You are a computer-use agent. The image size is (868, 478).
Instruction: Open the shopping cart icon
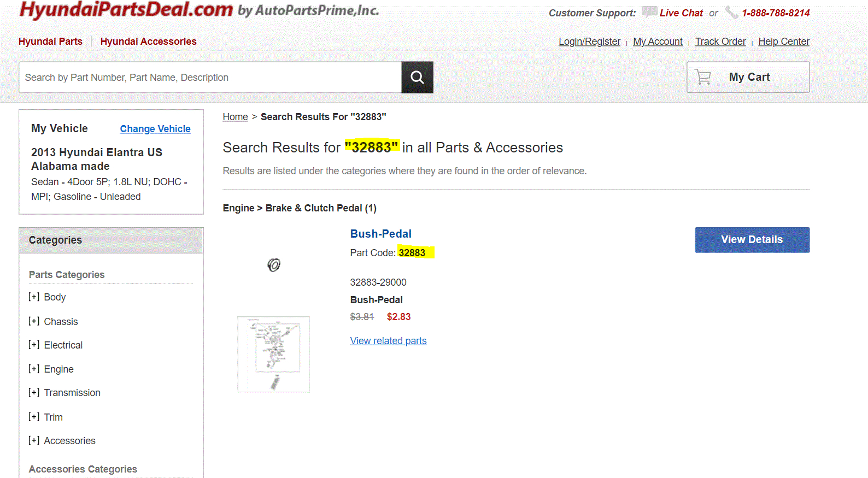(703, 77)
